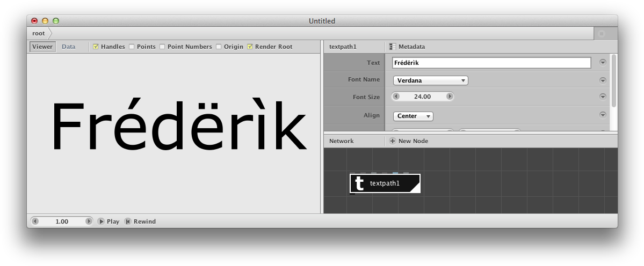Open the Text parameter options arrow

[x=603, y=62]
